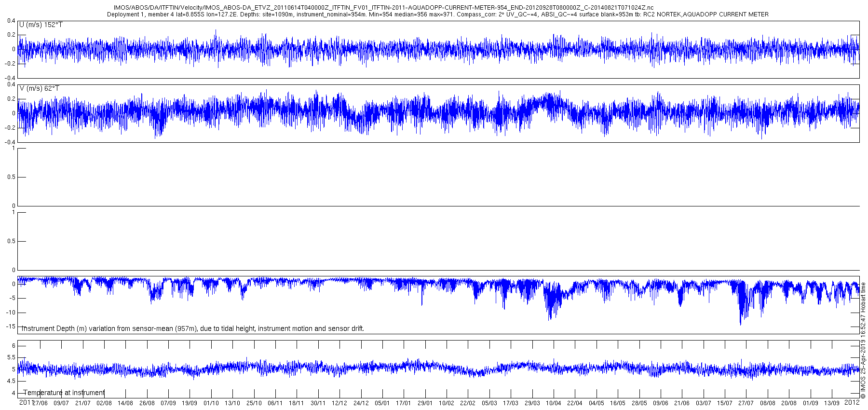This screenshot has width=868, height=410.
Task: Select the 'U (m/s) 152°T' panel label
Action: [x=41, y=25]
